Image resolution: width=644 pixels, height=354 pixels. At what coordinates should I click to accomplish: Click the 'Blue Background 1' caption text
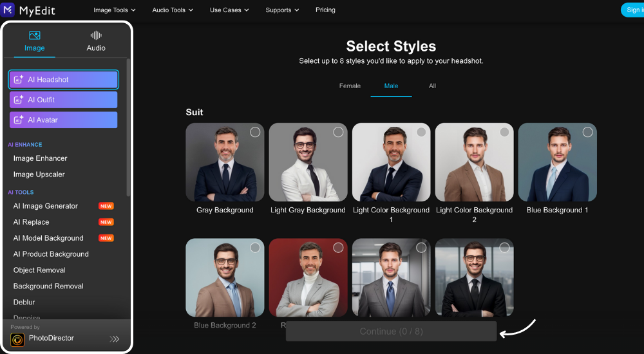(557, 210)
